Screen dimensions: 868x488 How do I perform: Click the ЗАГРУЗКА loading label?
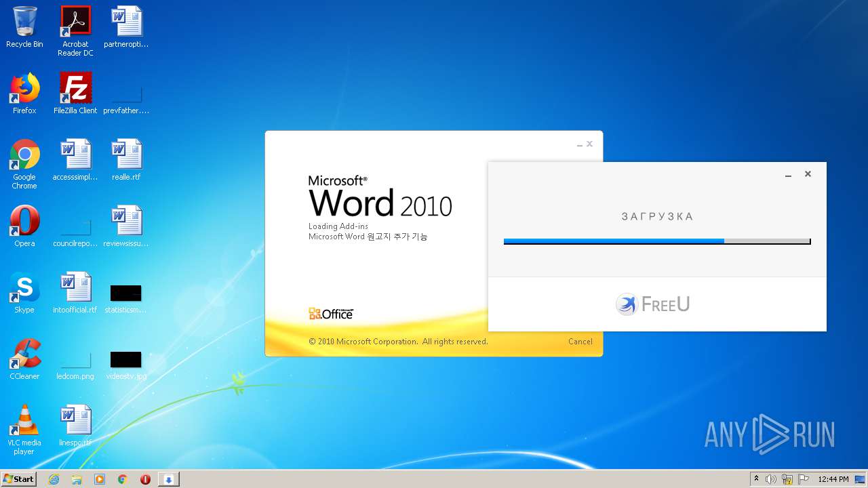point(658,217)
